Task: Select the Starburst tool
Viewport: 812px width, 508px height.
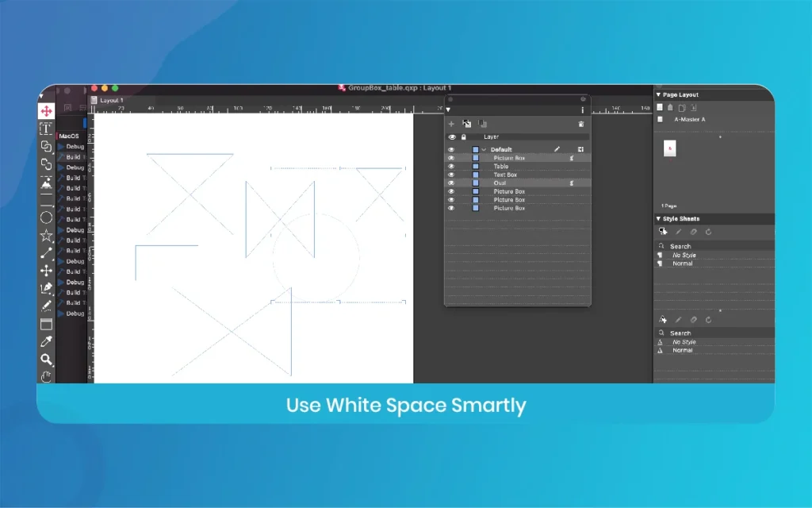Action: tap(46, 235)
